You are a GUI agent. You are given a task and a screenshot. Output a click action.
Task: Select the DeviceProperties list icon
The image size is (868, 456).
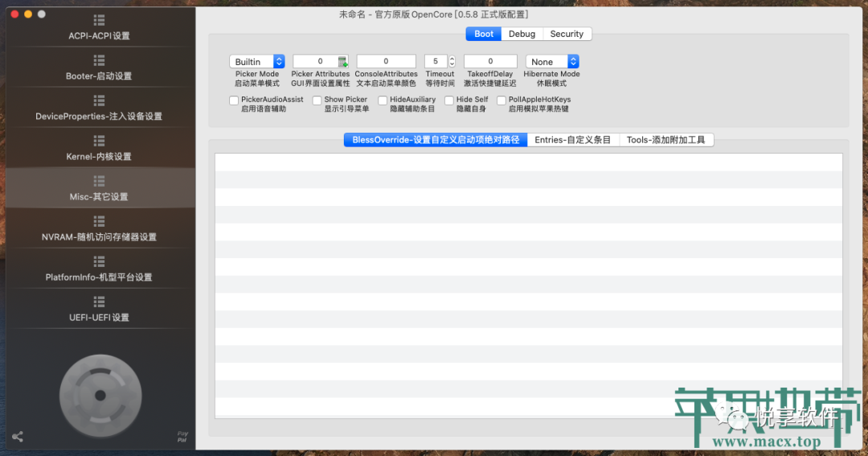[x=99, y=101]
